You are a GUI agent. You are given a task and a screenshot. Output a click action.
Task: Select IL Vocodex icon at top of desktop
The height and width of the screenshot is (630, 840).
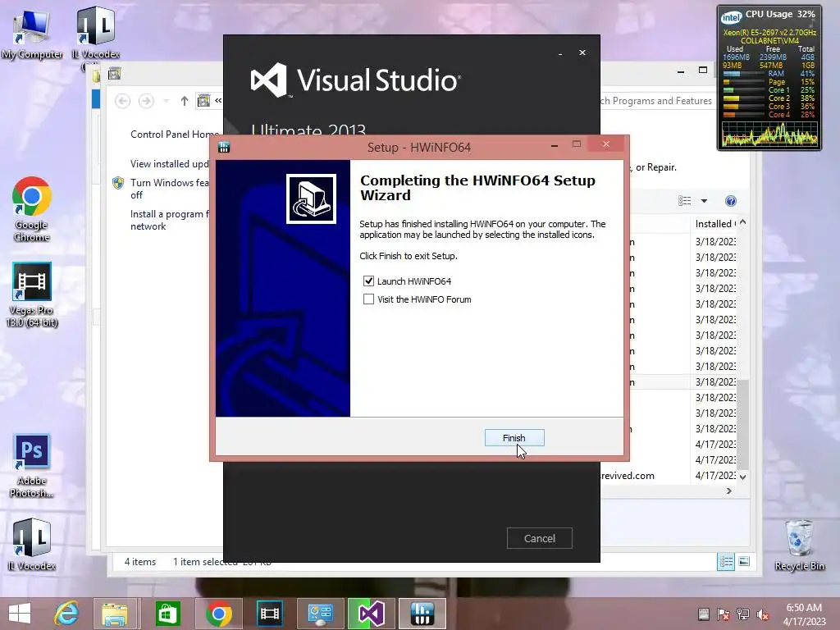[x=96, y=34]
